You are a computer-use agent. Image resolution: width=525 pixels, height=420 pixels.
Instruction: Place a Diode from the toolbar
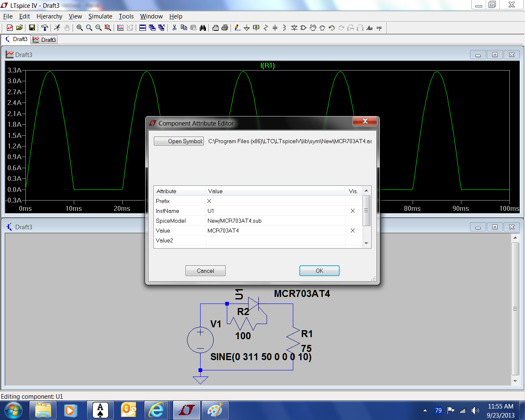coord(294,28)
